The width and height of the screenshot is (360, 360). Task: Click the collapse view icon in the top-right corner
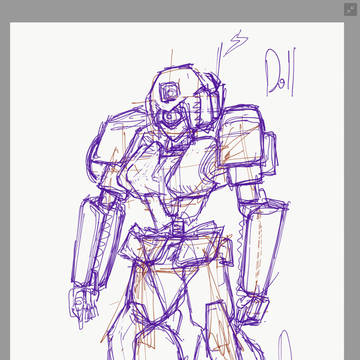(350, 9)
